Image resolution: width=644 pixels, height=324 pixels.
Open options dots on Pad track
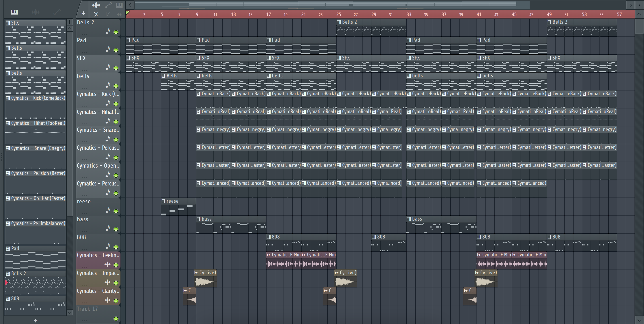point(85,52)
